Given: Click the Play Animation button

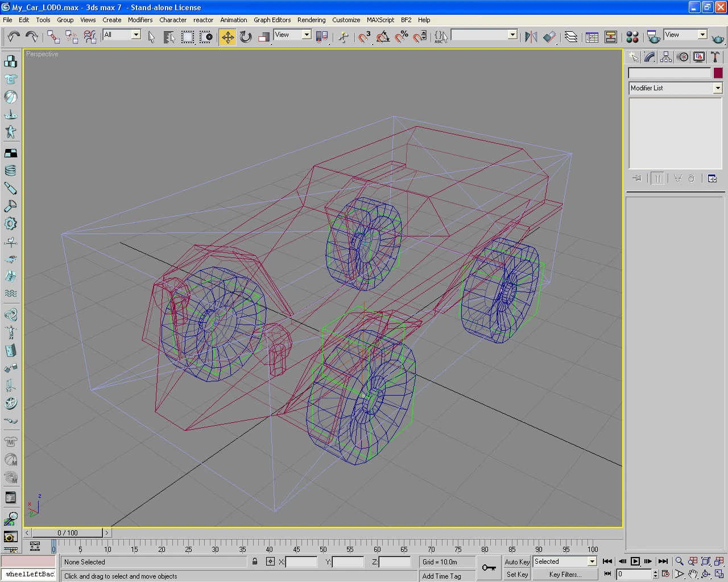Looking at the screenshot, I should (x=635, y=562).
